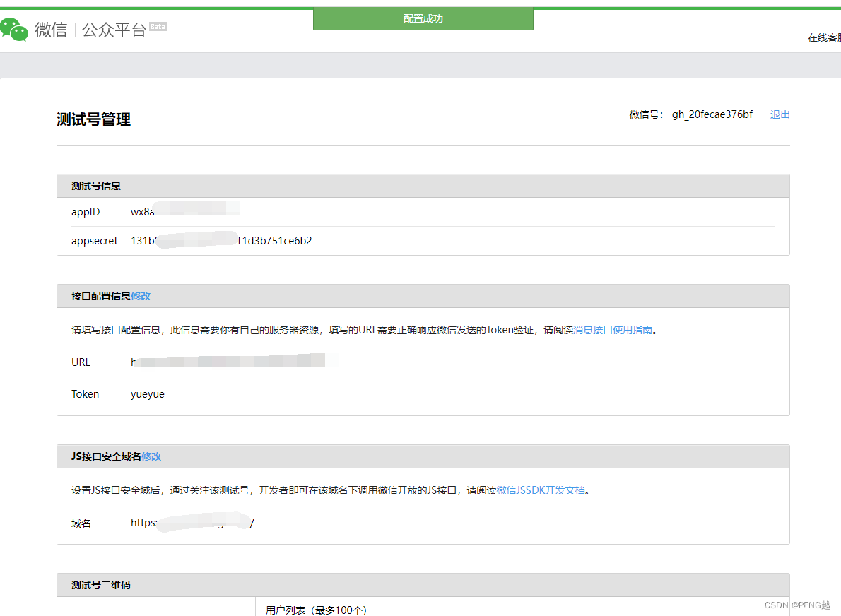Image resolution: width=841 pixels, height=616 pixels.
Task: Click 修改 next to JS接口安全域名
Action: click(x=151, y=456)
